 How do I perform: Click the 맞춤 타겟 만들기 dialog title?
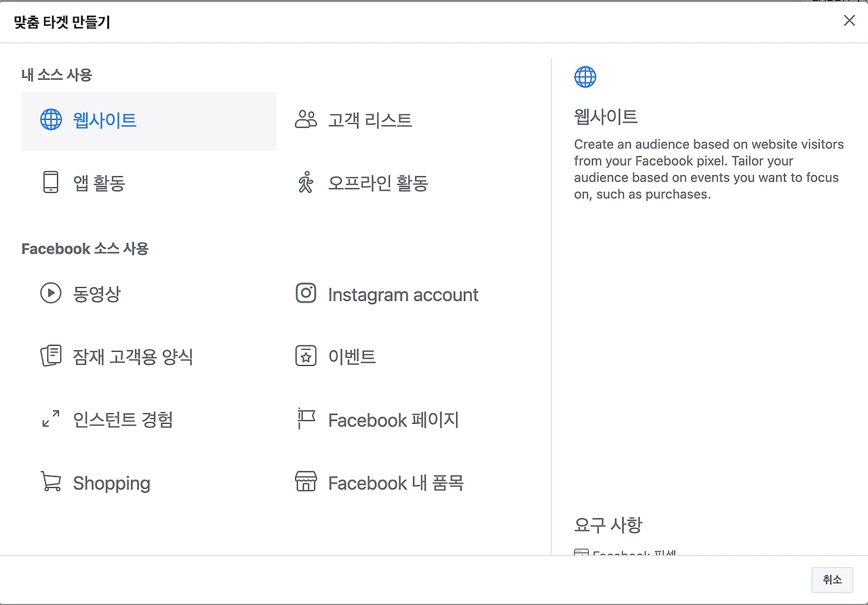point(62,22)
